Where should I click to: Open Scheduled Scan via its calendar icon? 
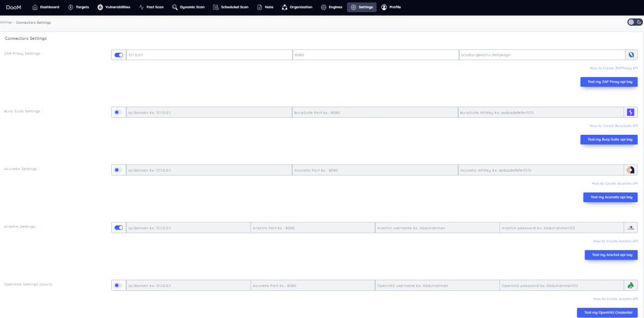(216, 7)
